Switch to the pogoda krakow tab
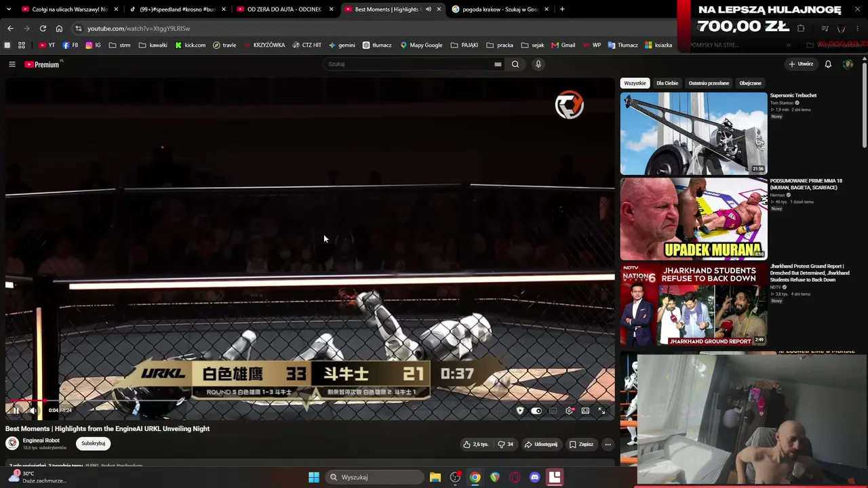This screenshot has width=868, height=488. click(x=500, y=9)
